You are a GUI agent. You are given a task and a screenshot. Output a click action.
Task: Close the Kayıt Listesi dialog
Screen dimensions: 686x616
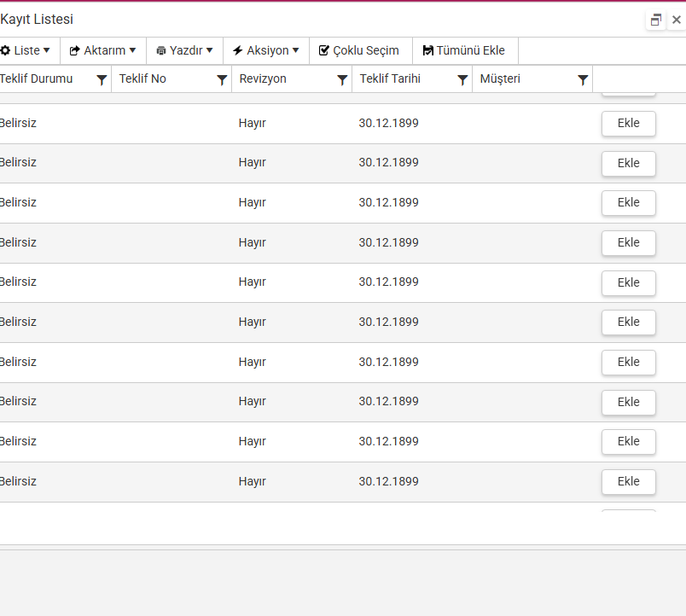tap(676, 20)
